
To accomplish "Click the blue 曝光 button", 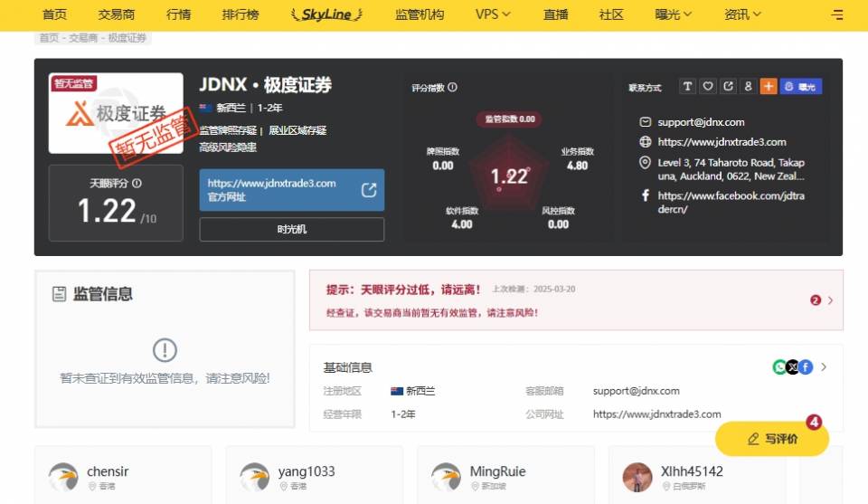I will coord(801,86).
